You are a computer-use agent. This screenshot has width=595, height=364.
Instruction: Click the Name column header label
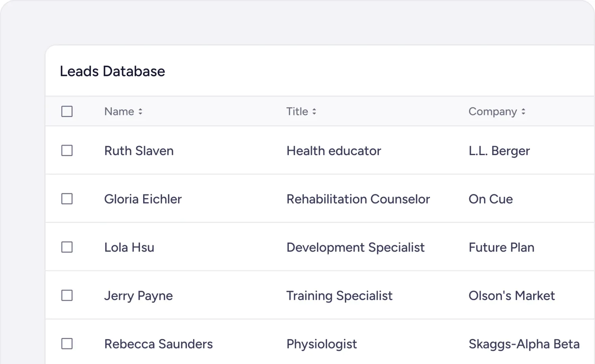[x=119, y=111]
